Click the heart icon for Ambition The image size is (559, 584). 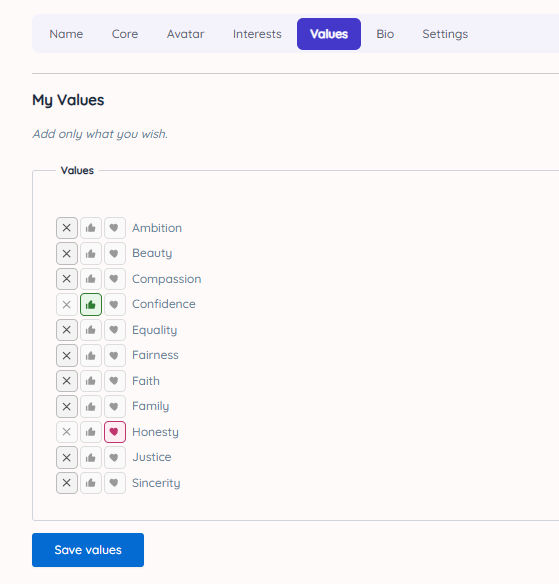pos(114,228)
